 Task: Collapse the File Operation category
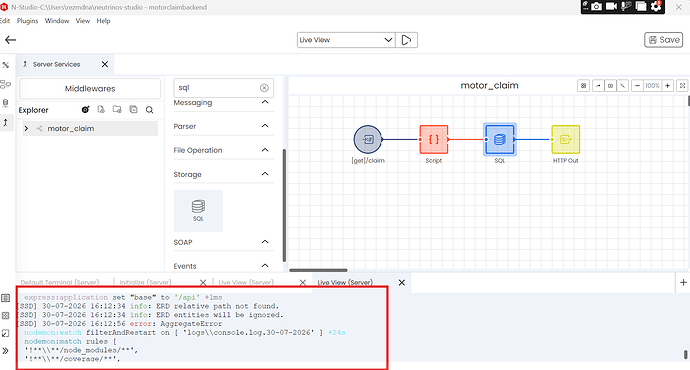265,150
